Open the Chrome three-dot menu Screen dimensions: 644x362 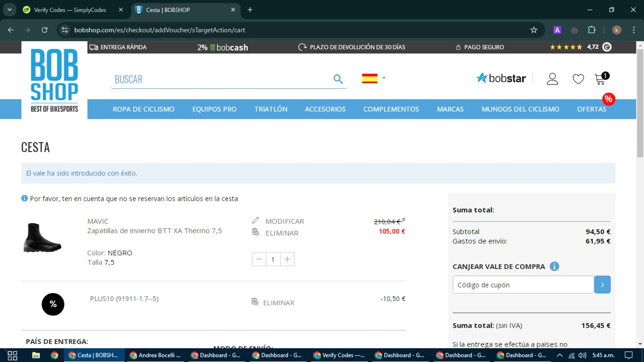[634, 30]
